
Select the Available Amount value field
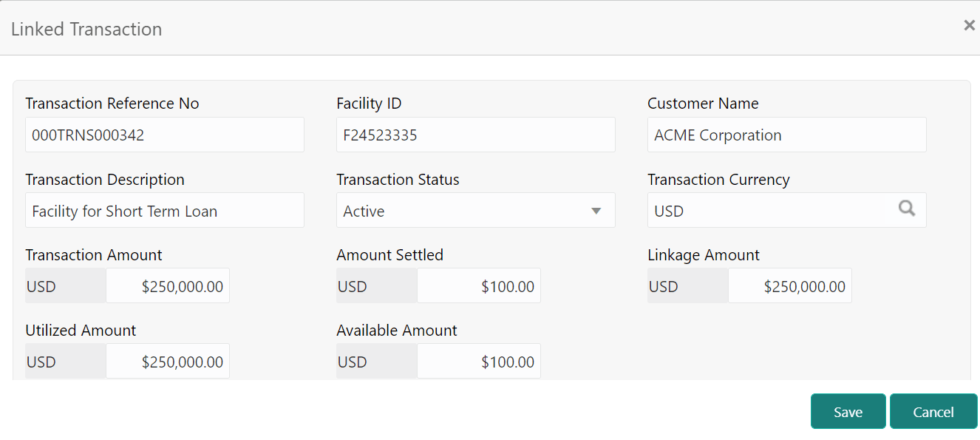pos(479,361)
